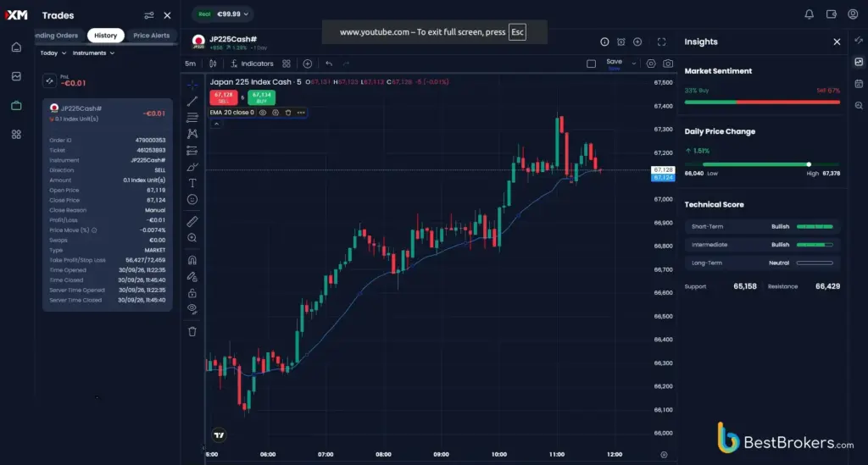This screenshot has height=465, width=868.
Task: Open Trades panel filter settings icon
Action: point(149,15)
